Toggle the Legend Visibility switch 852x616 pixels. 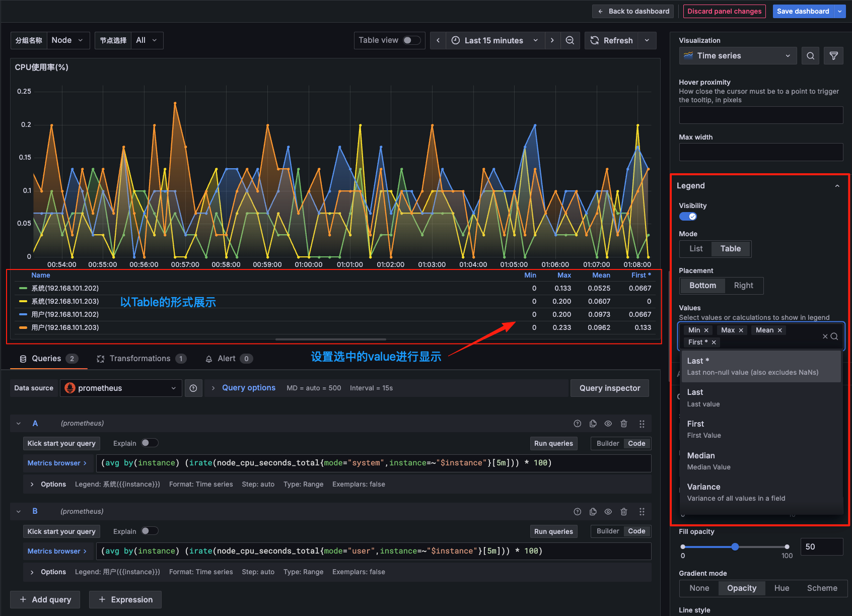(x=688, y=216)
